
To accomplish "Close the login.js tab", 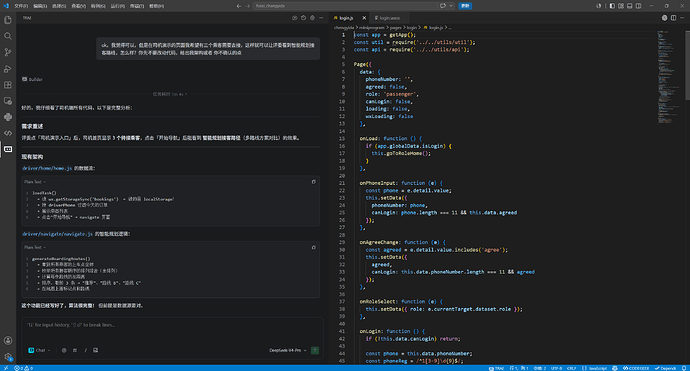I will (364, 18).
